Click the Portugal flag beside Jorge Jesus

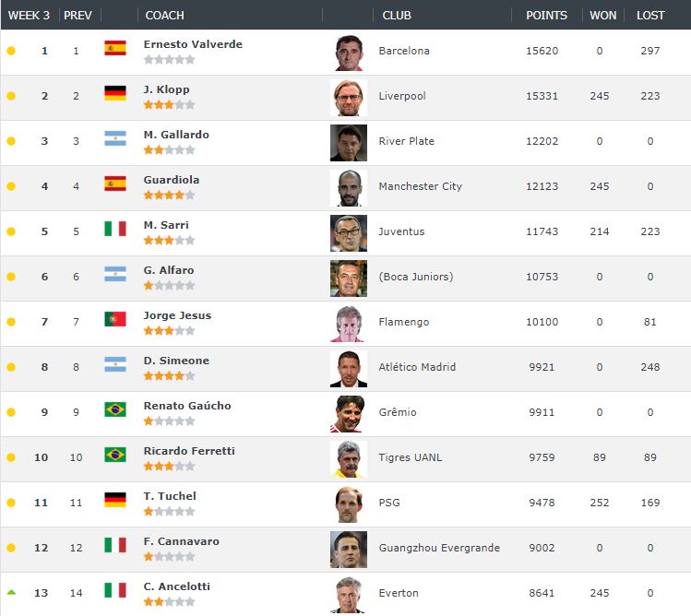click(x=115, y=319)
